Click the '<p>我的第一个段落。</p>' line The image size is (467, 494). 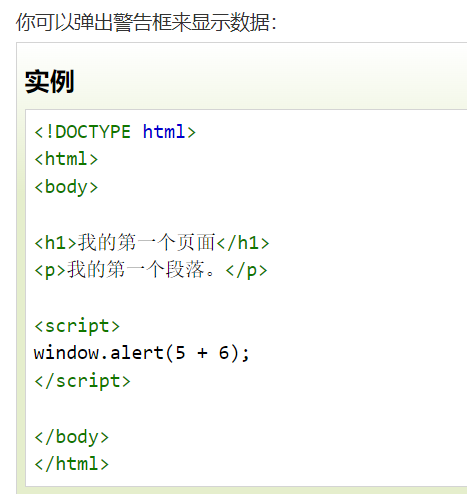pos(151,270)
